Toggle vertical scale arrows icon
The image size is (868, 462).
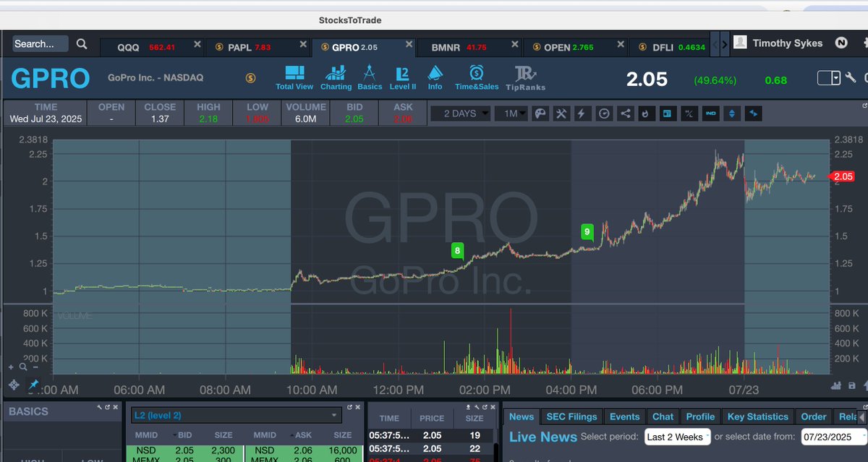[732, 114]
